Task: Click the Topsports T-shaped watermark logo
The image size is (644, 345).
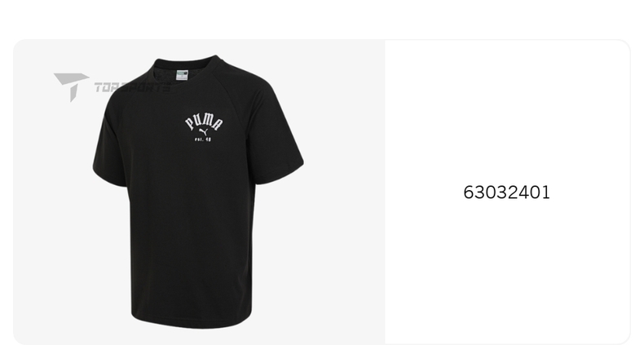Action: point(71,85)
